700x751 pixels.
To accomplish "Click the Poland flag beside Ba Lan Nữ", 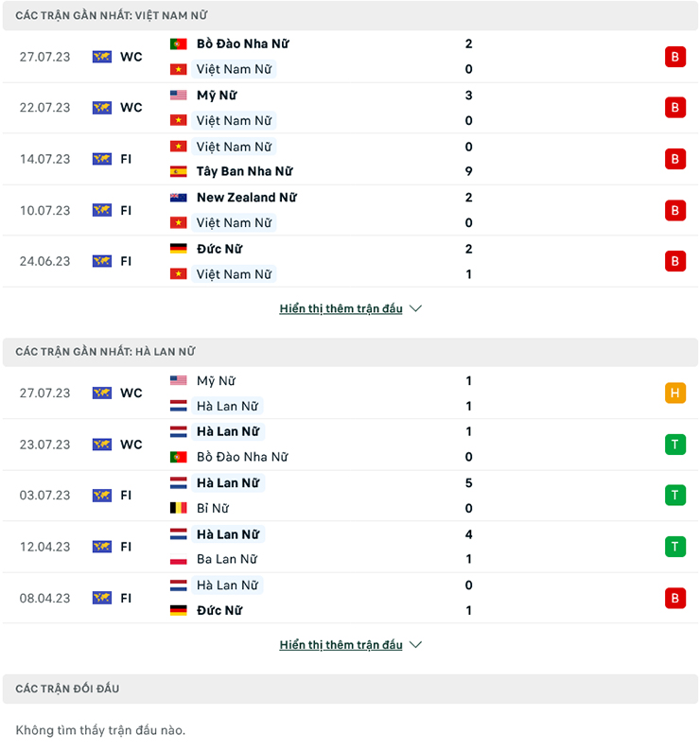I will point(178,559).
